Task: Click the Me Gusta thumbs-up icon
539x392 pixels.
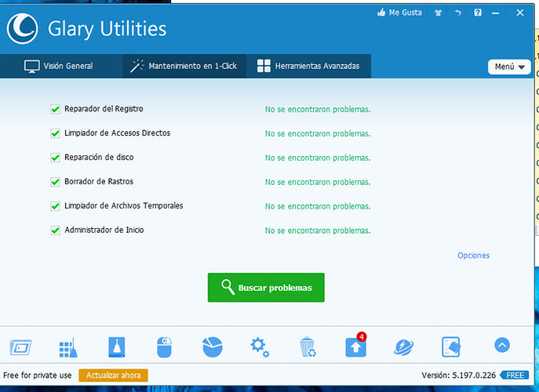Action: [x=381, y=13]
